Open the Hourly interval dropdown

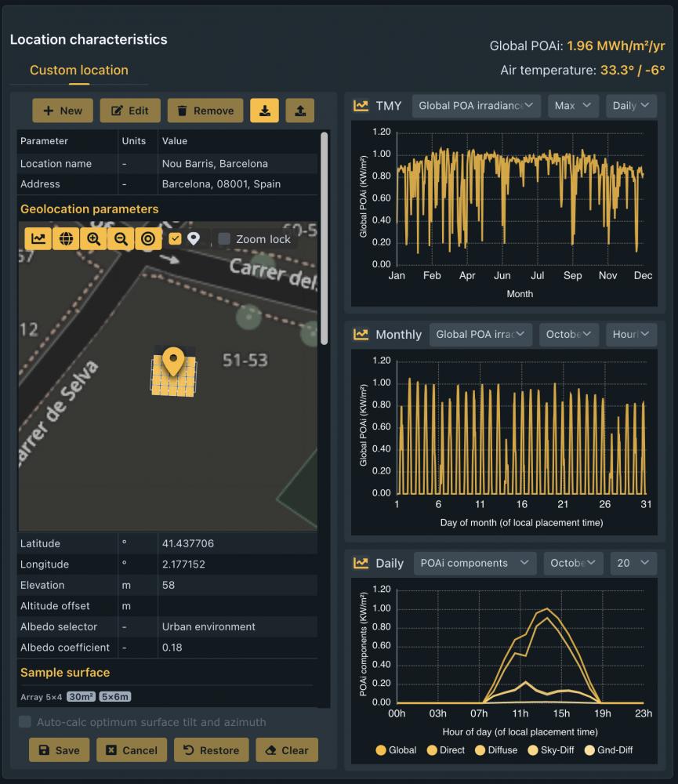tap(631, 334)
